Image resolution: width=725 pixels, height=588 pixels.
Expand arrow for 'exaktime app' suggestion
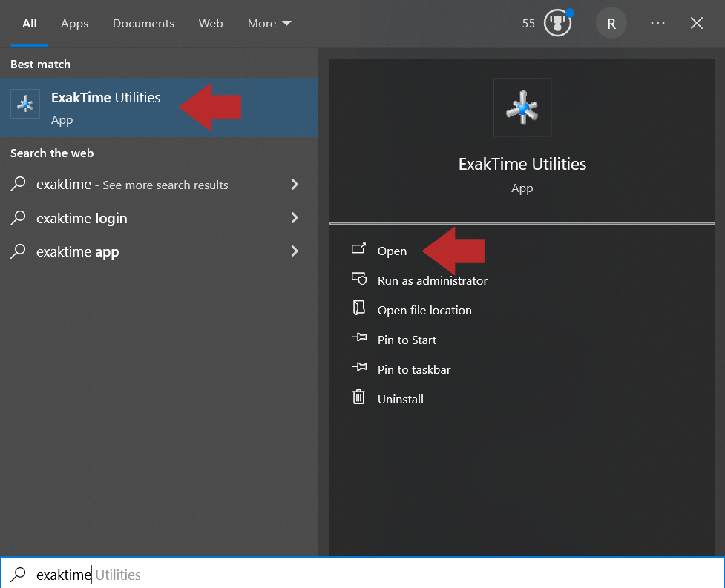(295, 251)
